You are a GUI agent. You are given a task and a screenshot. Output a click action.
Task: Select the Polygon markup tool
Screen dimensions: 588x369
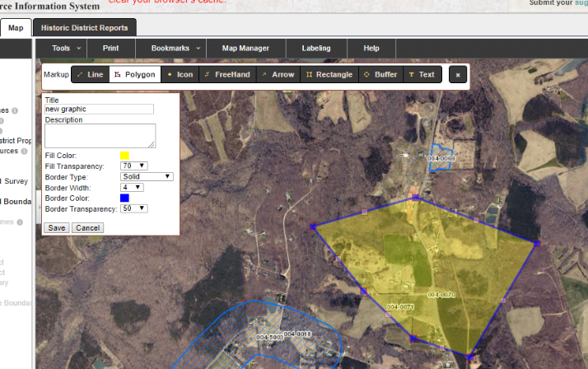135,75
